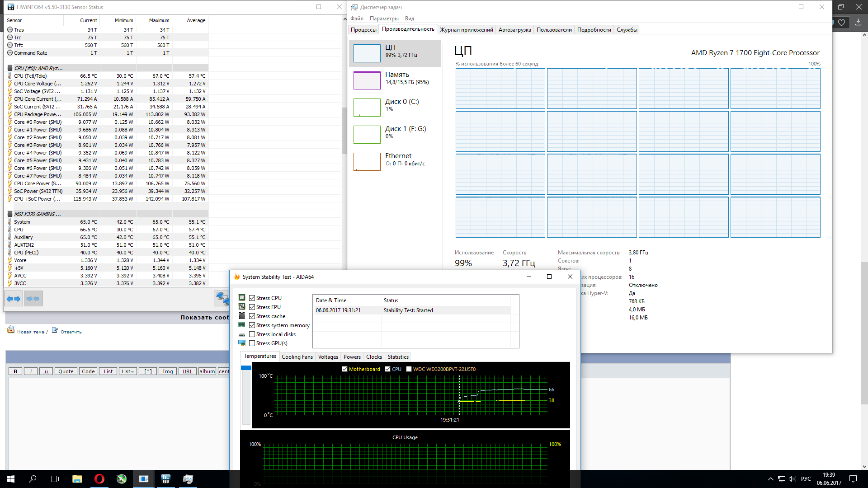Enable Stress GPU(s) checkbox

coord(252,343)
